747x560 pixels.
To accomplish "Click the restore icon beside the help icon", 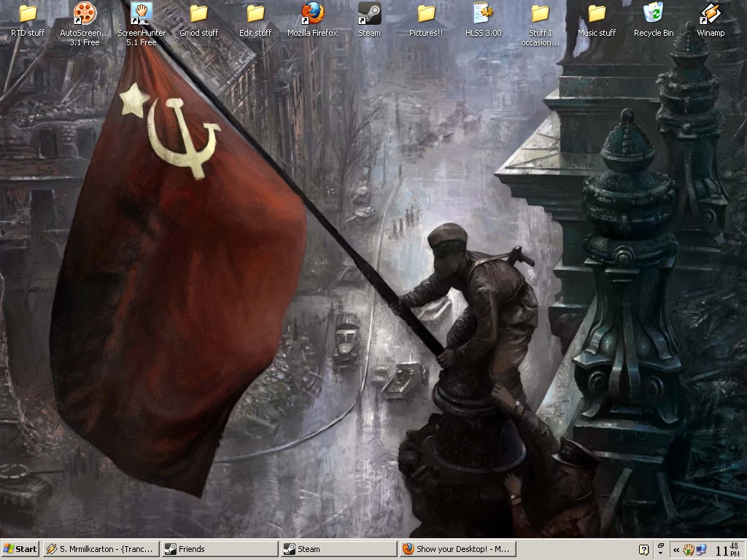I will point(661,545).
